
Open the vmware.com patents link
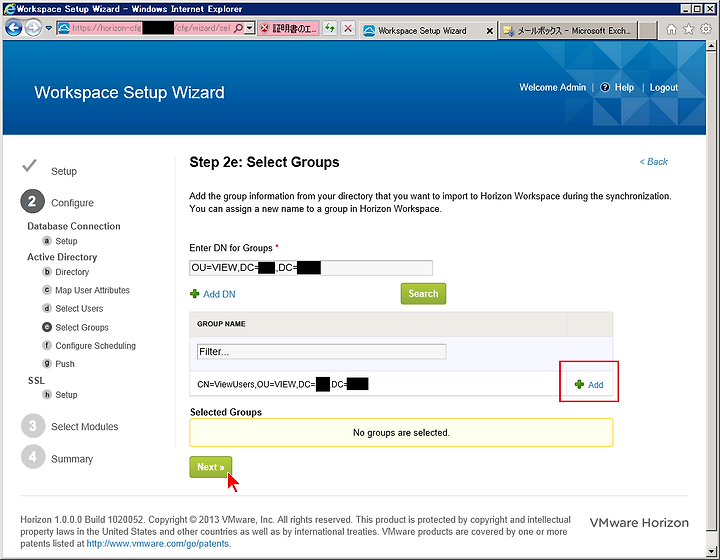tap(158, 543)
